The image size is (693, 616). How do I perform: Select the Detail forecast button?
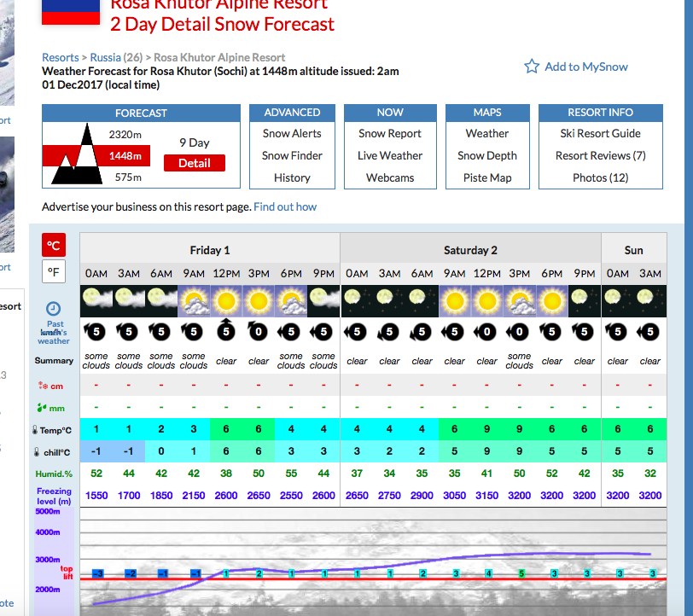tap(195, 163)
